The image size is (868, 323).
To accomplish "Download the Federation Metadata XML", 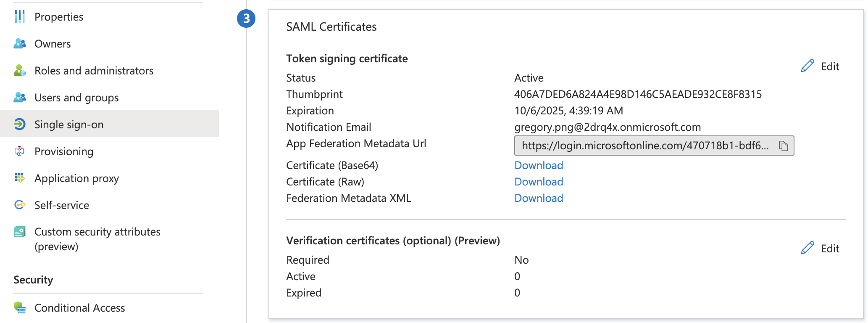I will pos(539,198).
